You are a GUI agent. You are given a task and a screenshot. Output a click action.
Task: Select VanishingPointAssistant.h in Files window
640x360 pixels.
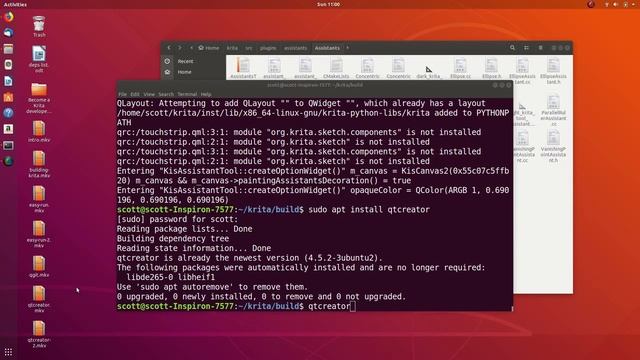click(x=553, y=147)
